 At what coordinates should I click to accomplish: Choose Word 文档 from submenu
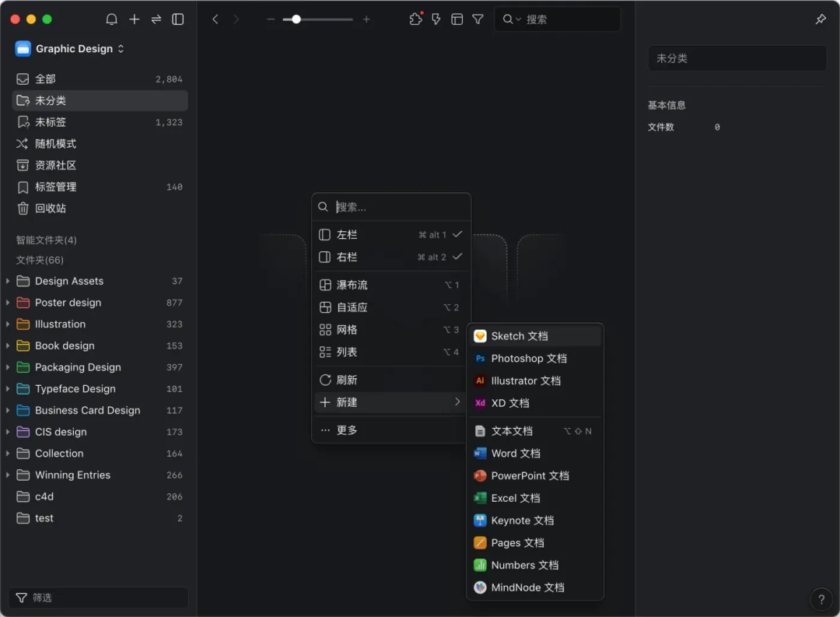(535, 454)
